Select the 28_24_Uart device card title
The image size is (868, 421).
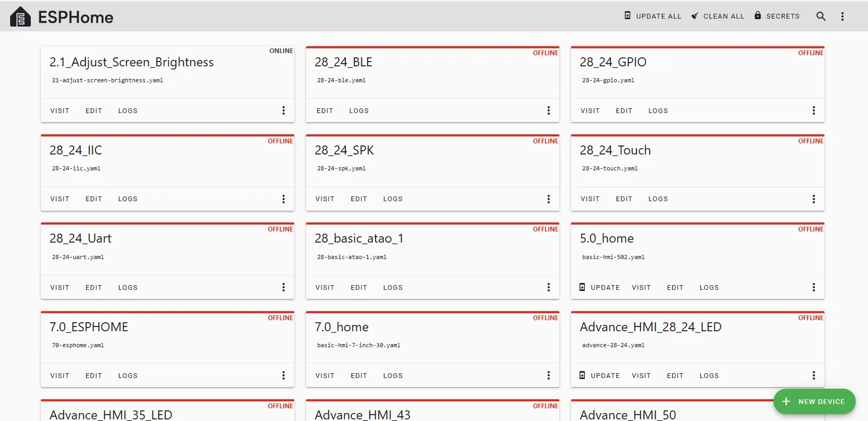[81, 239]
